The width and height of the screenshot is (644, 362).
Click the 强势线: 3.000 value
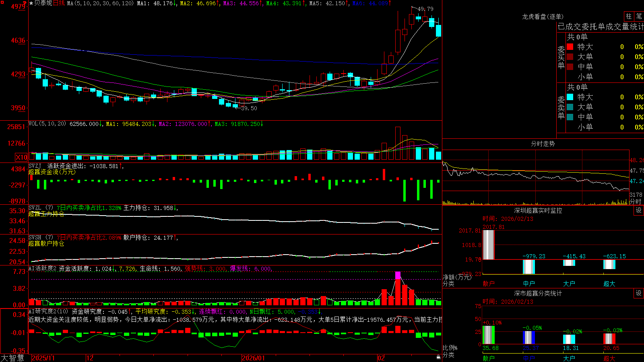[206, 268]
